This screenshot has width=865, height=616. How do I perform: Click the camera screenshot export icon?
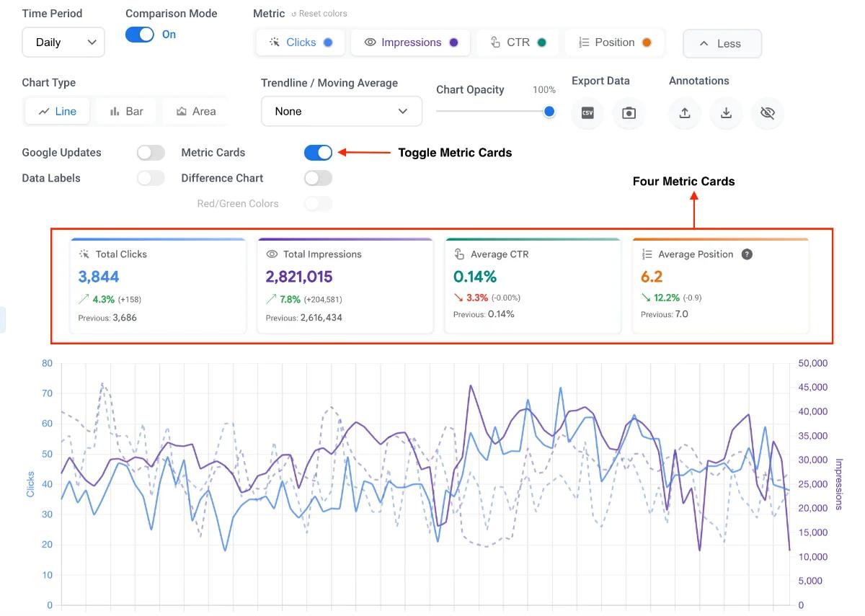coord(629,113)
